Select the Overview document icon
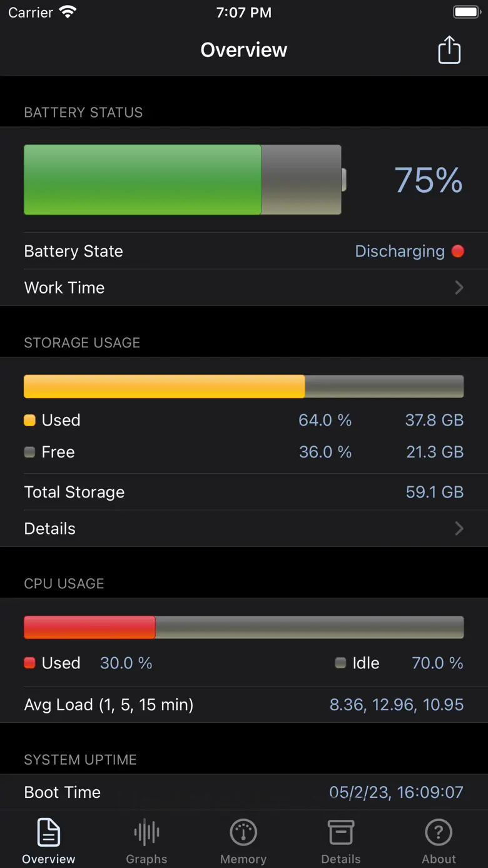 49,833
